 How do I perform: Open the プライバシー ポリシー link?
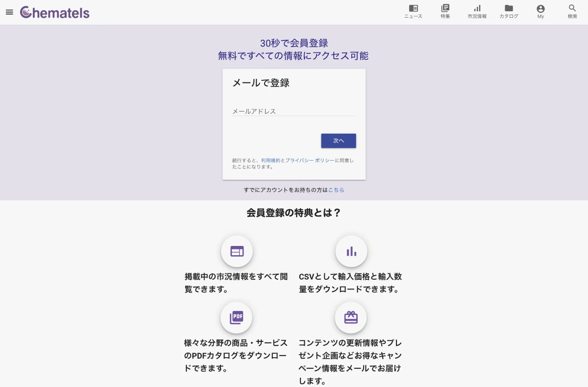point(310,160)
